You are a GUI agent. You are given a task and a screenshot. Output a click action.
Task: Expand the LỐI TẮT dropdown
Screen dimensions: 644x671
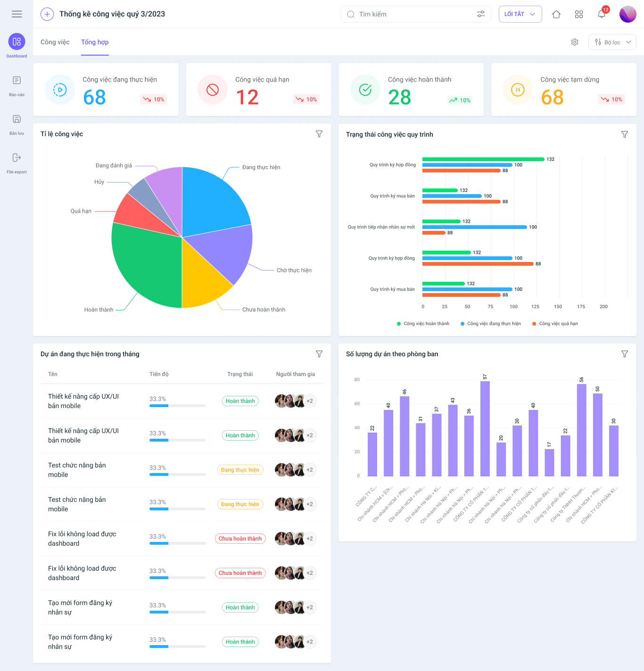(520, 14)
